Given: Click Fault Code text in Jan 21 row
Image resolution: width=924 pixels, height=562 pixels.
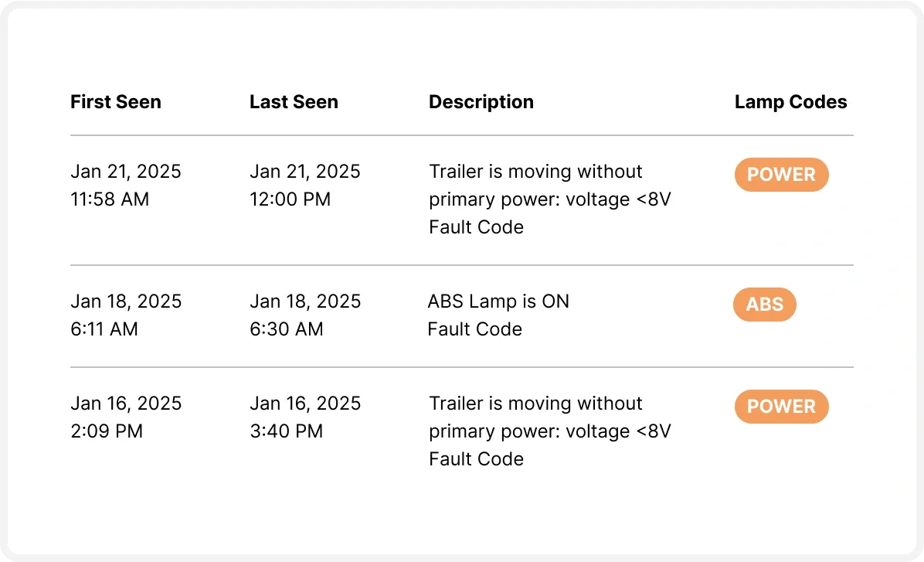Looking at the screenshot, I should coord(476,227).
